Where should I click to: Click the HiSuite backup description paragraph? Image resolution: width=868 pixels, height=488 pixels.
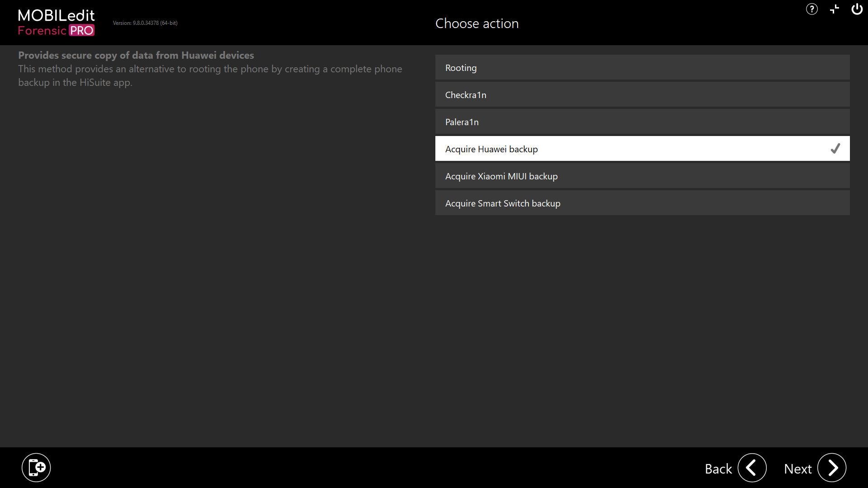(x=210, y=75)
